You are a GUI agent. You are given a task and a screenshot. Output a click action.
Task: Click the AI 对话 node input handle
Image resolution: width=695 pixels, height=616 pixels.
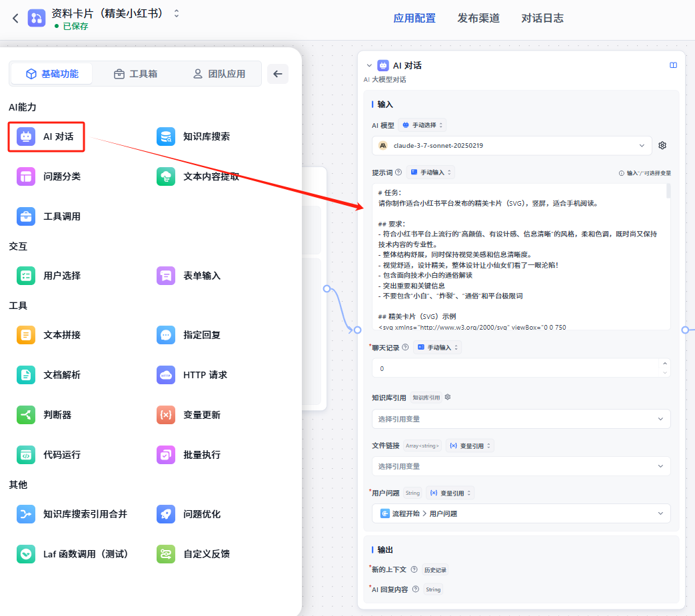pos(358,330)
